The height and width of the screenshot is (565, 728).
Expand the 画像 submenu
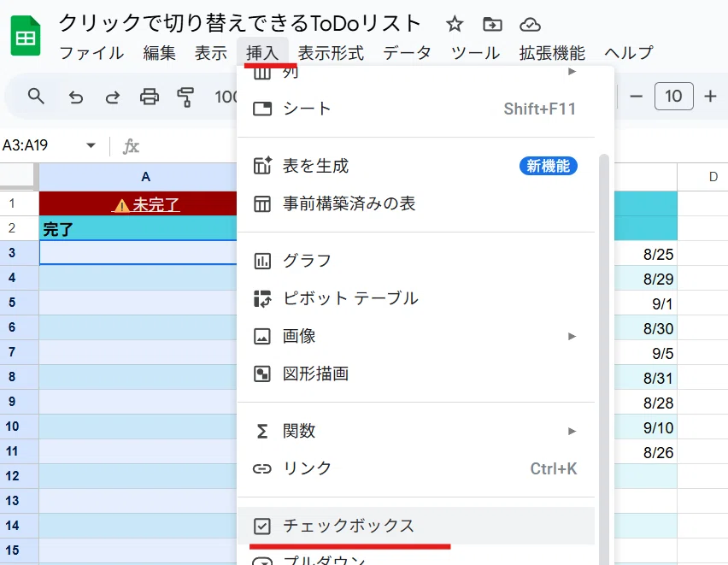415,336
